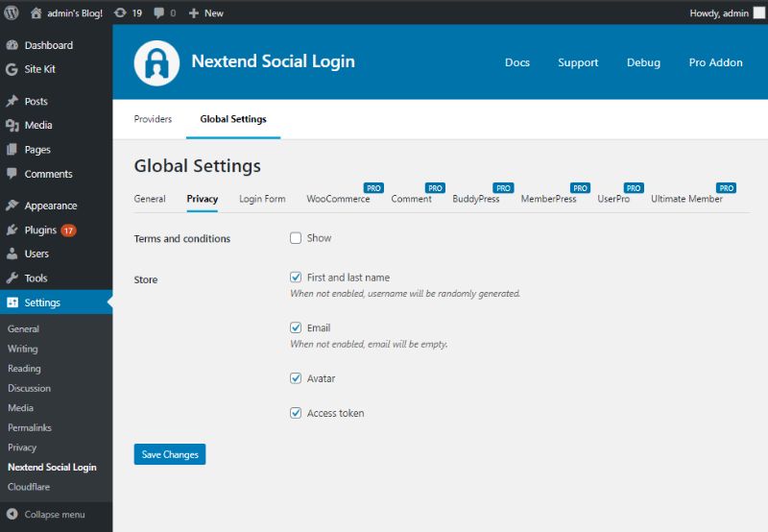This screenshot has width=768, height=532.
Task: Open Cloudflare under Settings submenu
Action: point(29,487)
